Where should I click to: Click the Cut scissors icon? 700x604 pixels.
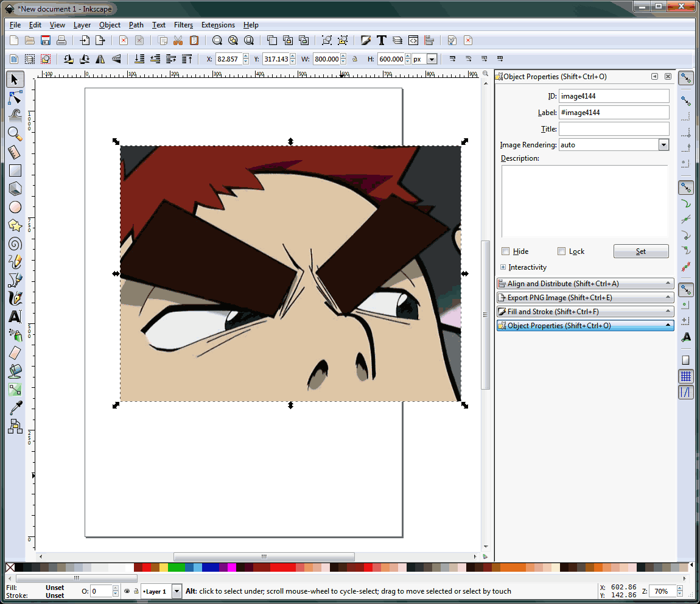point(178,41)
